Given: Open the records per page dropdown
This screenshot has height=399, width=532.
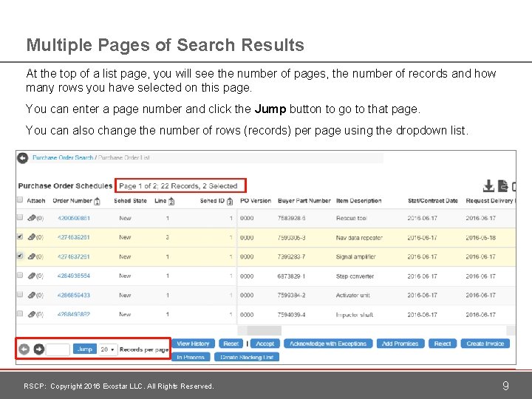Looking at the screenshot, I should [x=108, y=349].
